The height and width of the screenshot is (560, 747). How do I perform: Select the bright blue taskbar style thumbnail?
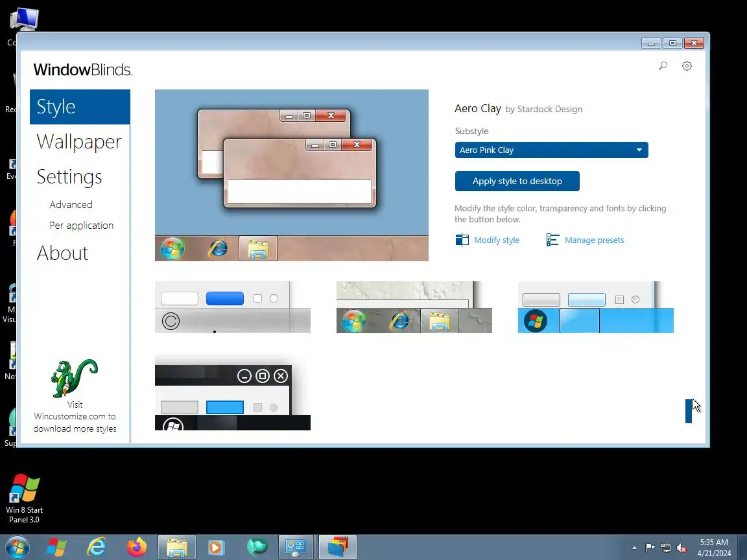tap(595, 307)
